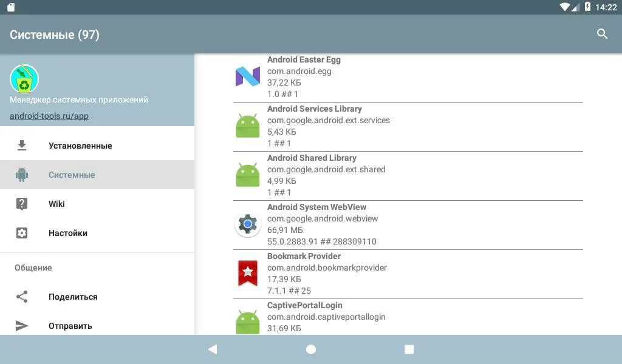Viewport: 622px width, 364px height.
Task: Click the Общение section header
Action: click(33, 268)
